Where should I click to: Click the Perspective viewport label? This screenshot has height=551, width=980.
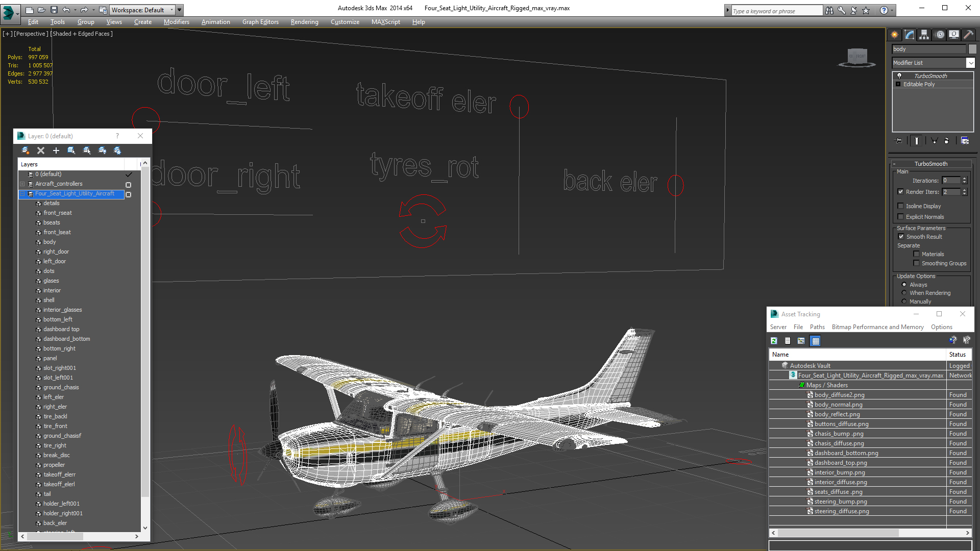tap(31, 34)
